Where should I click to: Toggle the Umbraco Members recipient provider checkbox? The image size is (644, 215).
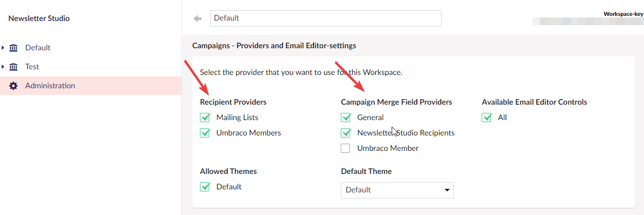pyautogui.click(x=205, y=133)
